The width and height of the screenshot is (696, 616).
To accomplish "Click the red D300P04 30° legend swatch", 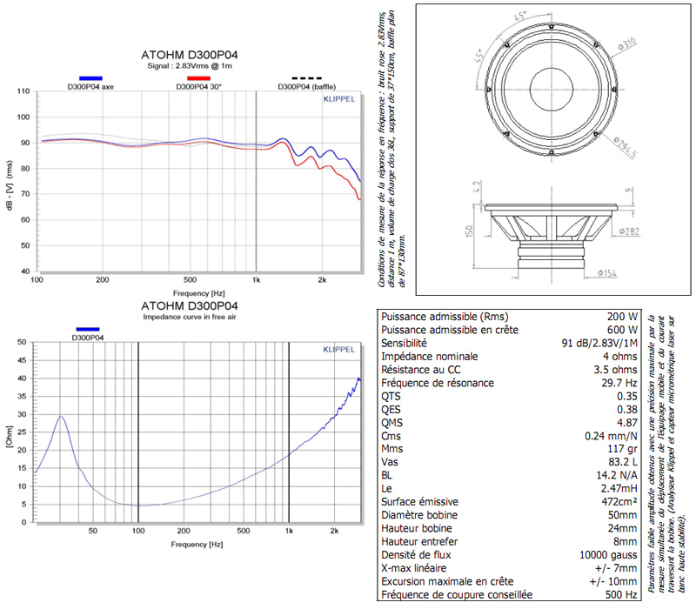I will (199, 78).
